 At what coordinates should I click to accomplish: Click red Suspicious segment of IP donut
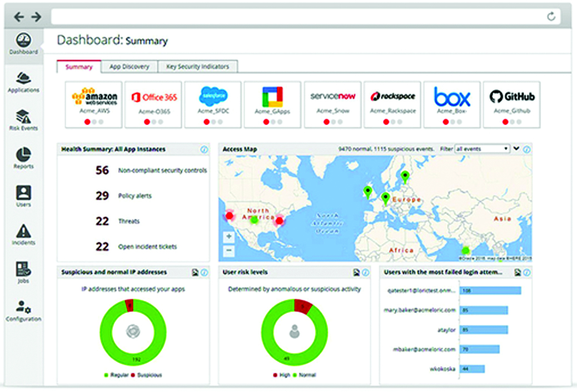tap(129, 305)
